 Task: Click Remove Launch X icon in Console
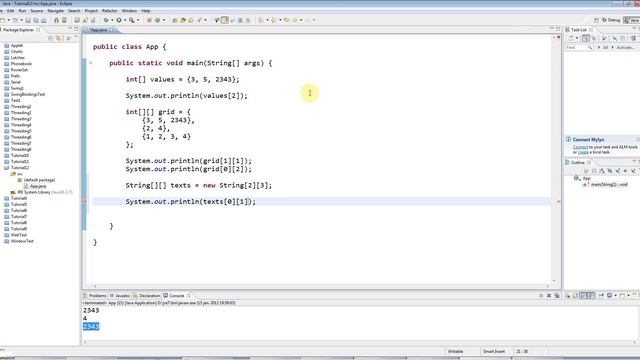(x=549, y=296)
